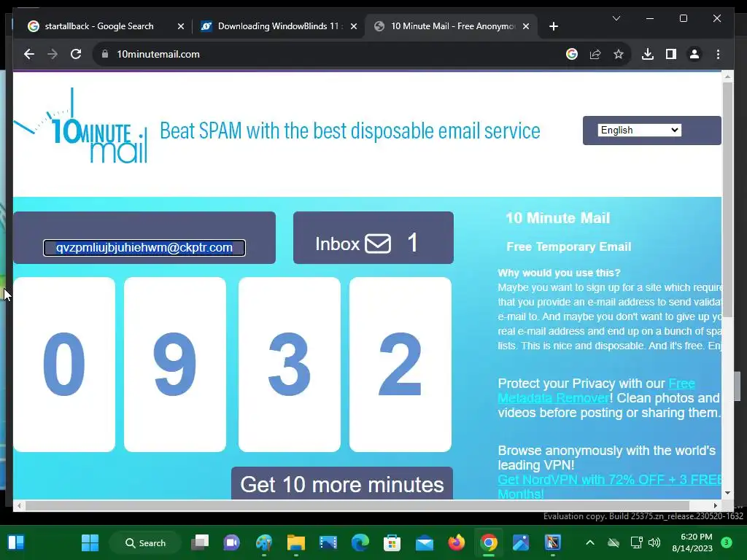Screen dimensions: 747x560
Task: View site information via the lock icon
Action: coord(105,54)
